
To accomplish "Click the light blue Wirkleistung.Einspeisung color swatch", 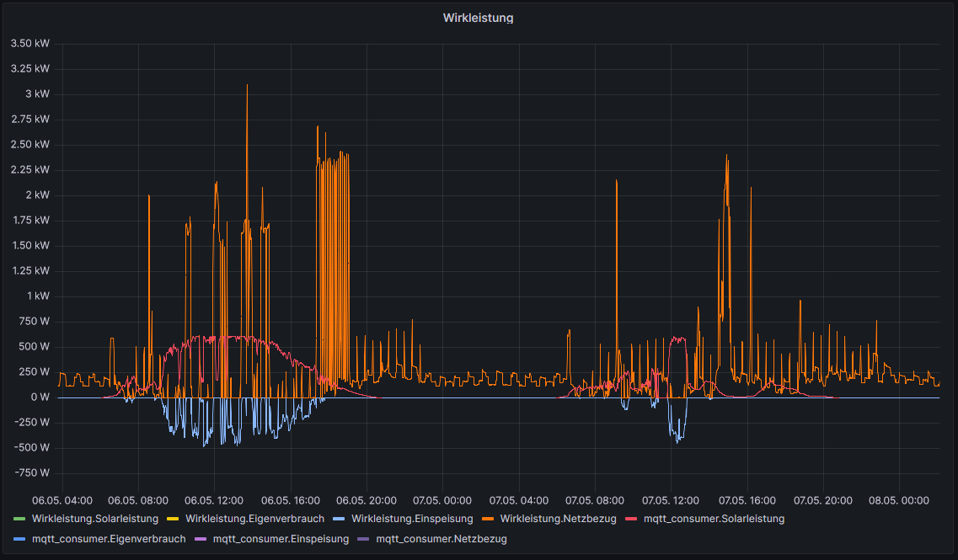I will pos(341,519).
